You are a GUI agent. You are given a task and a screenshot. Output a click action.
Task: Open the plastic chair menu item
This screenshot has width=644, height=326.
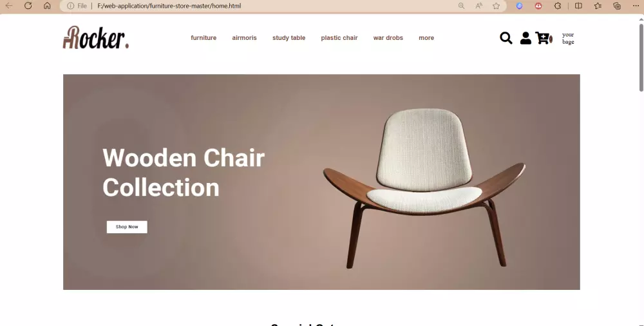(339, 38)
